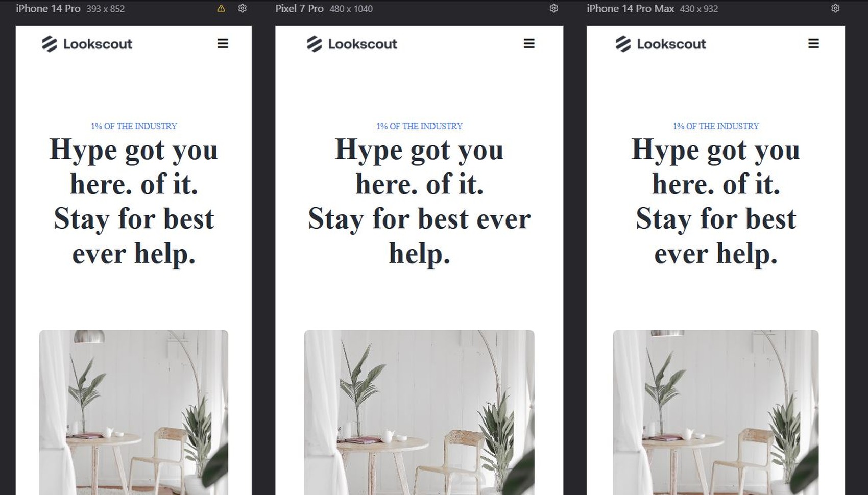868x495 pixels.
Task: Click the 393 x 852 dimensions text
Action: 105,9
